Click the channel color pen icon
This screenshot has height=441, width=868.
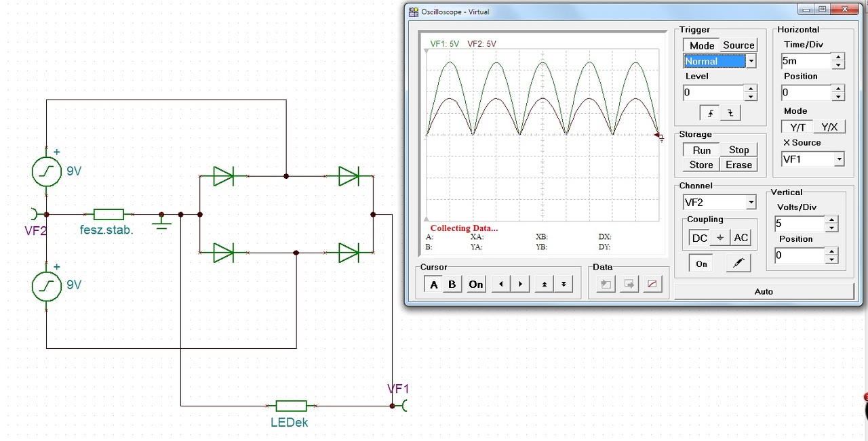coord(738,264)
